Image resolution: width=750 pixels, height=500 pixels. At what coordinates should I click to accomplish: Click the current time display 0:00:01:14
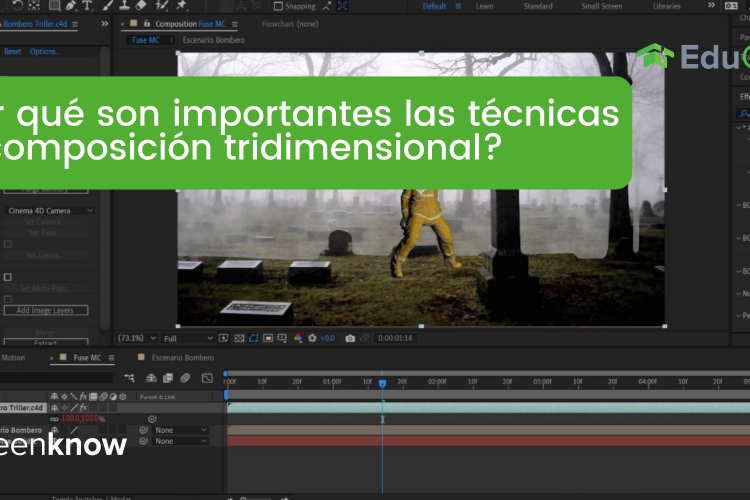(395, 338)
